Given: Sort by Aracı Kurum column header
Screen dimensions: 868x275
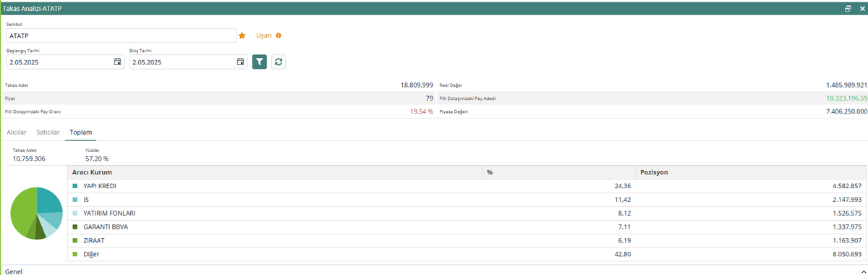Looking at the screenshot, I should tap(275, 172).
